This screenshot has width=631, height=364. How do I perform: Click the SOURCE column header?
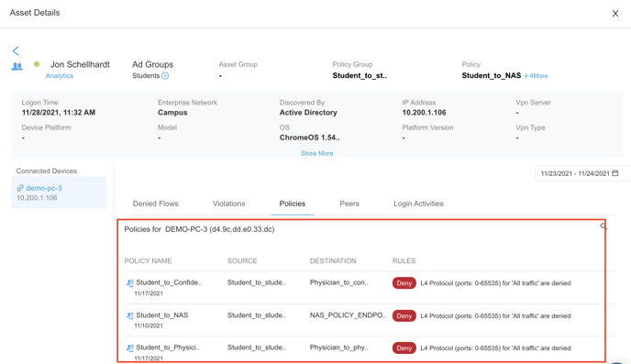242,260
